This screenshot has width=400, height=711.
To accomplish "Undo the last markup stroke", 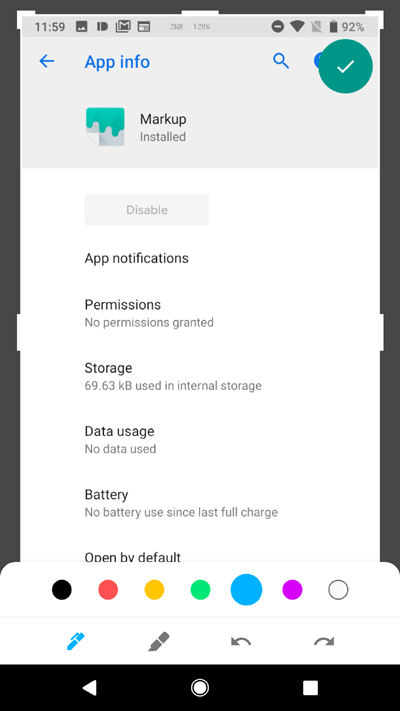I will (241, 642).
